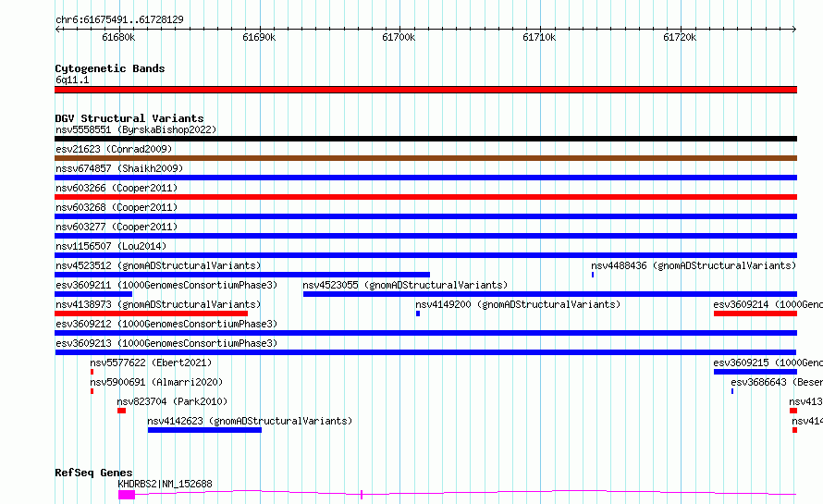The image size is (823, 504).
Task: Select the nsv603266 (Cooper2011) red bar
Action: click(425, 197)
